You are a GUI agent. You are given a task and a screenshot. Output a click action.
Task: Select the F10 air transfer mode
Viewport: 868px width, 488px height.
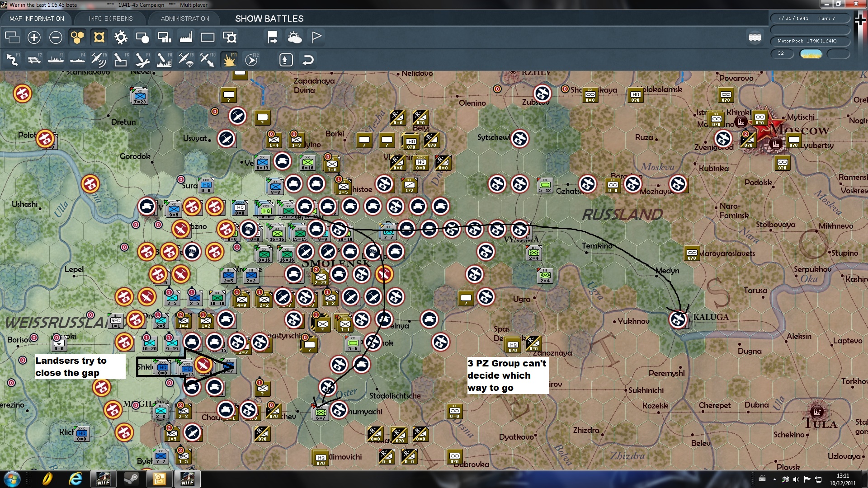(x=208, y=60)
